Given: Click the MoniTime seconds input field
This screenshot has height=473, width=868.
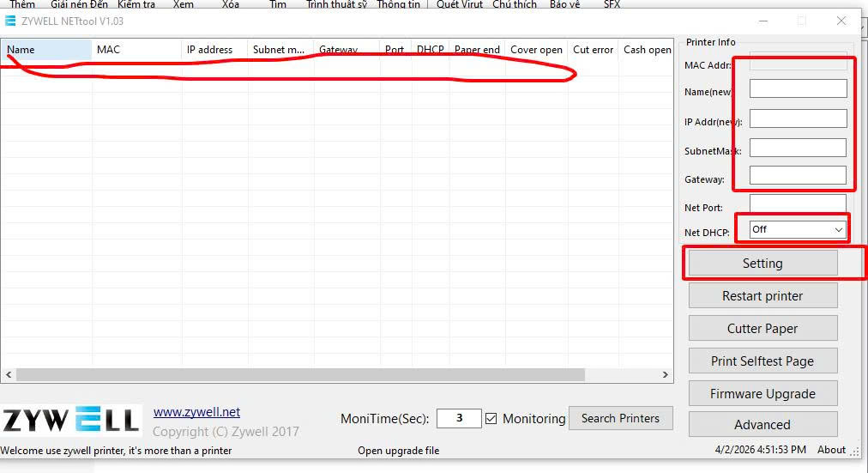Looking at the screenshot, I should pyautogui.click(x=459, y=418).
